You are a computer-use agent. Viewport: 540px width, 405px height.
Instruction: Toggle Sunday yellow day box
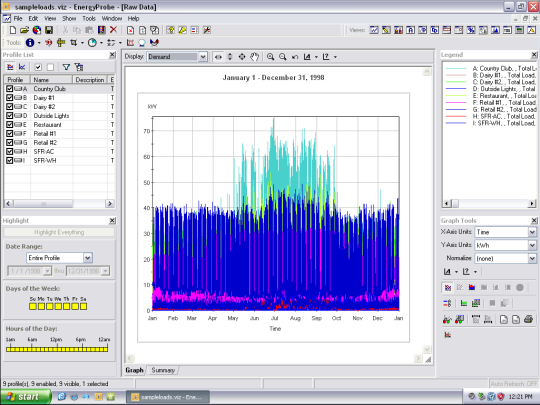click(33, 306)
